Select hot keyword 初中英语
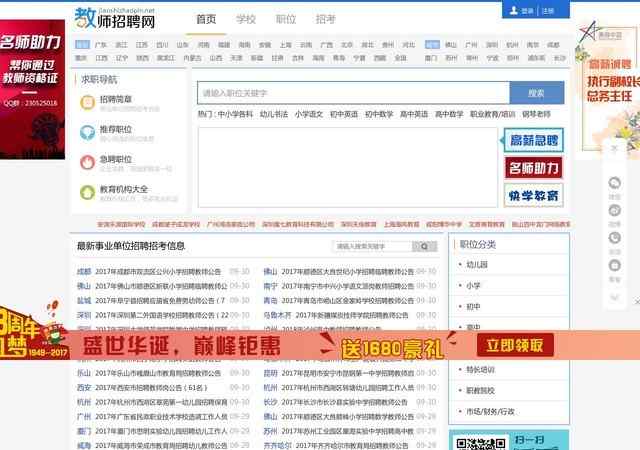The image size is (640, 450). coord(344,114)
